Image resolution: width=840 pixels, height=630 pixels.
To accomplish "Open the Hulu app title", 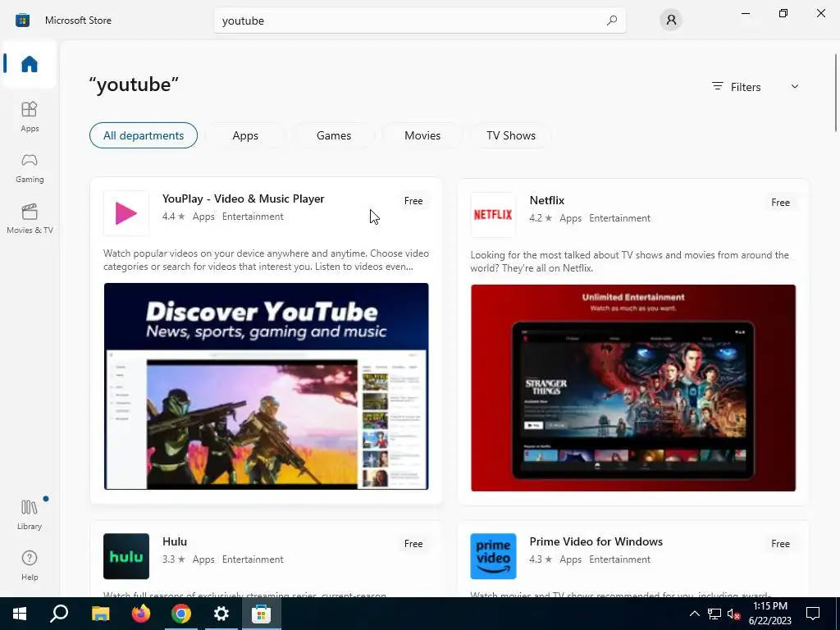I will [175, 541].
